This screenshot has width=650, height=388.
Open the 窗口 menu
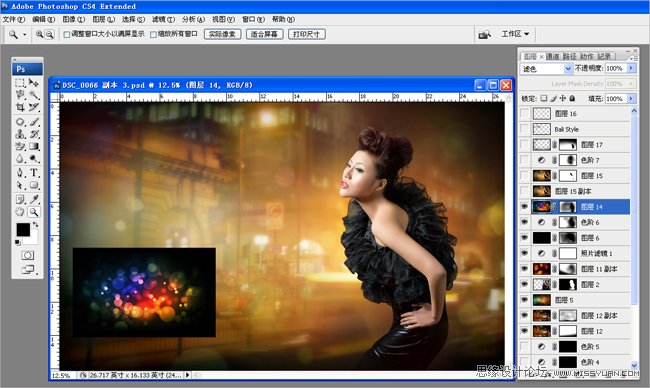point(253,19)
